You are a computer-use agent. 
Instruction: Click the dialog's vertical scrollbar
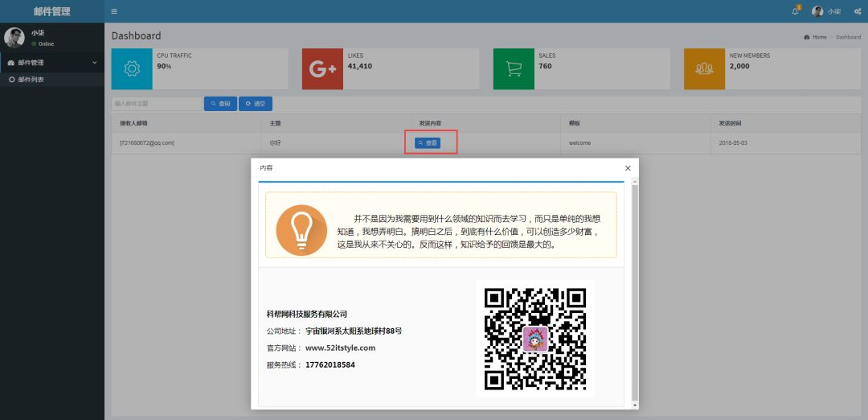tap(635, 294)
